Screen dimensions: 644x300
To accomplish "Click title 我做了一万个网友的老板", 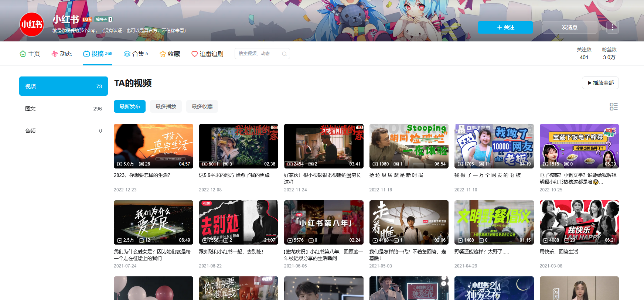I will pos(488,175).
